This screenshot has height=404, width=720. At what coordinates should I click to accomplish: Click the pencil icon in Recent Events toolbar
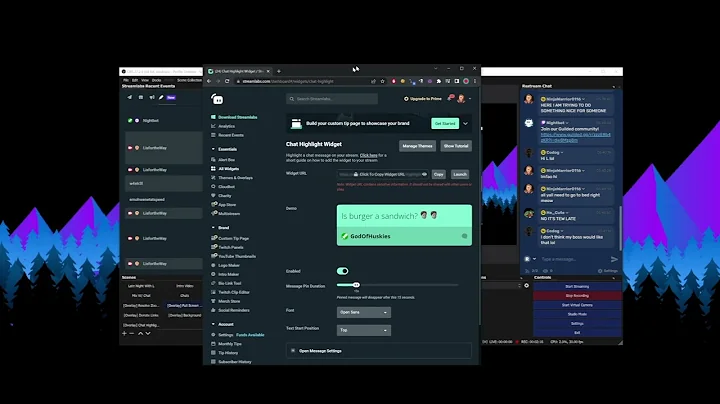pos(161,97)
